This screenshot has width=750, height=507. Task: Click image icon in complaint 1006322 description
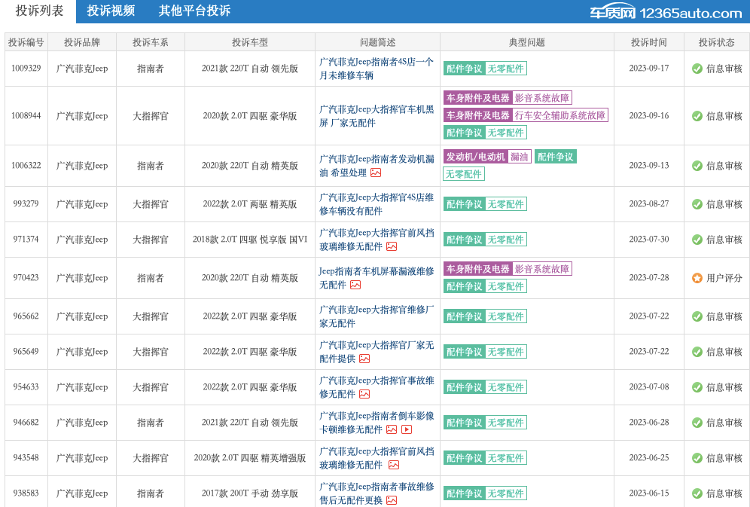[x=375, y=173]
